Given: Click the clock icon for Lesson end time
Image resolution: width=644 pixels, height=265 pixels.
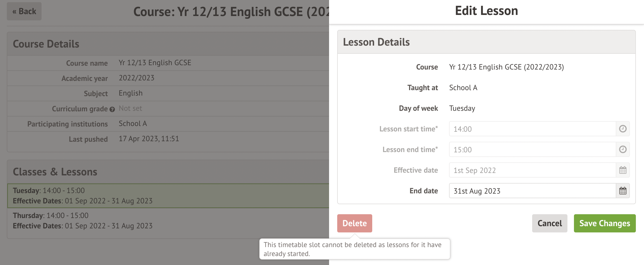Looking at the screenshot, I should [x=623, y=149].
